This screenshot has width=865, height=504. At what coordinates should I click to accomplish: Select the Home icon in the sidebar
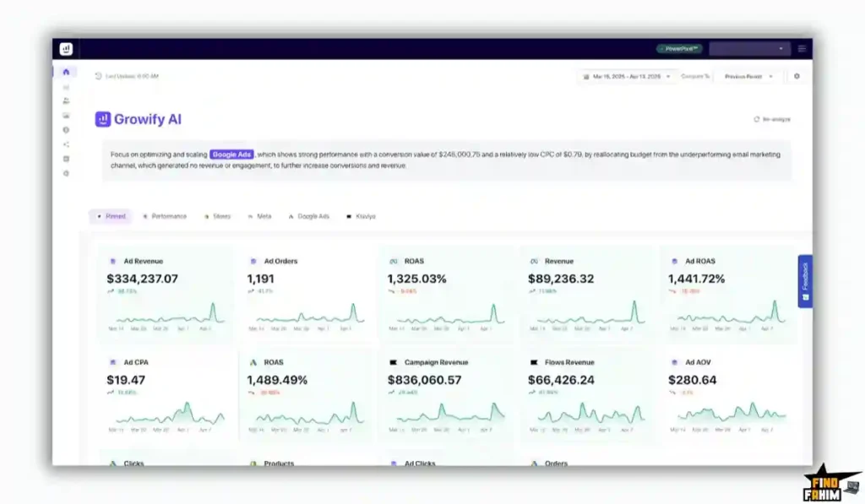coord(65,73)
